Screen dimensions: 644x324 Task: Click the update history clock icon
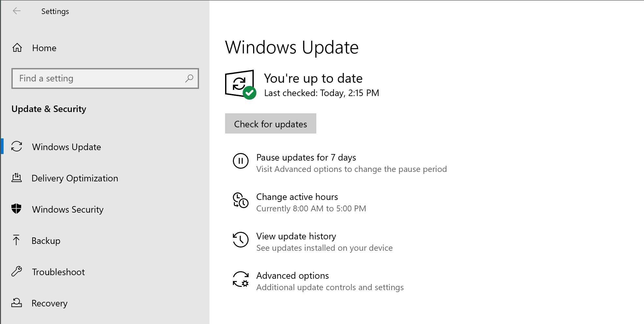[x=241, y=240]
